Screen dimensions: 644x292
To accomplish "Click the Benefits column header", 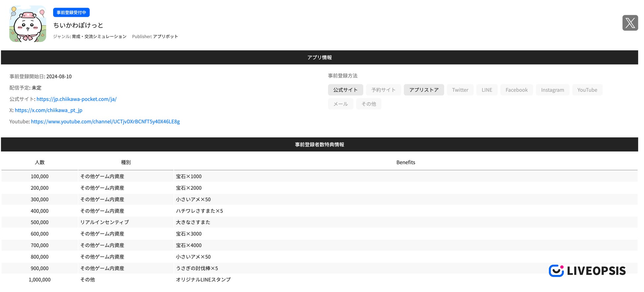I will click(x=406, y=162).
